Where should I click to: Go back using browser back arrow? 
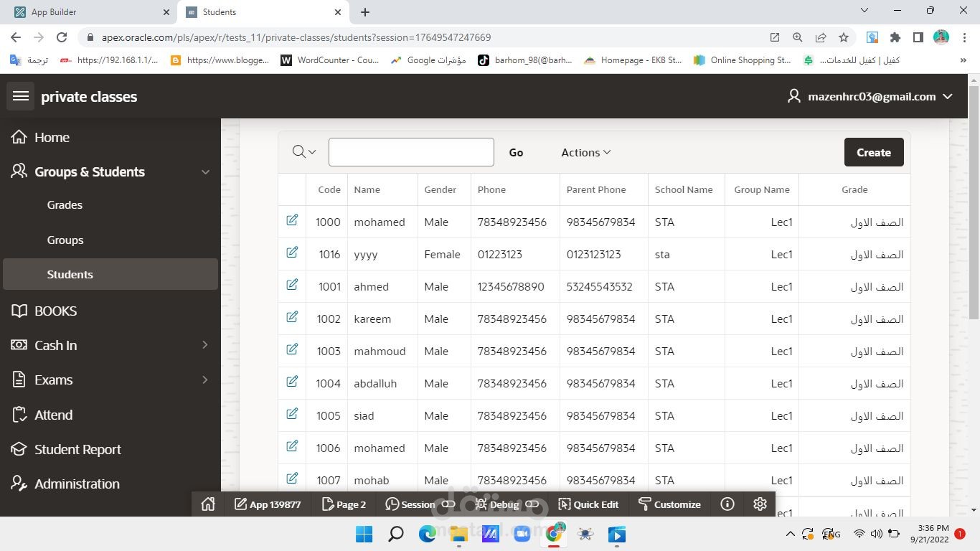[16, 37]
